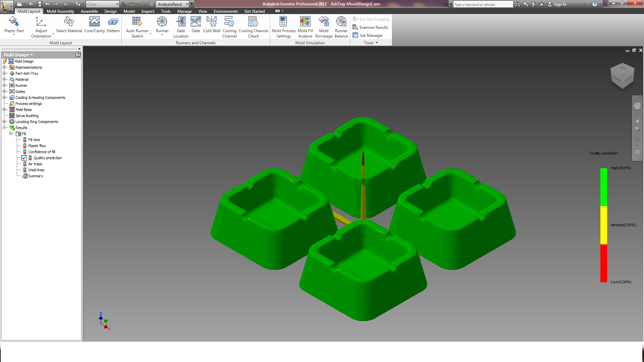644x362 pixels.
Task: Select the Gate tool
Action: pyautogui.click(x=196, y=25)
